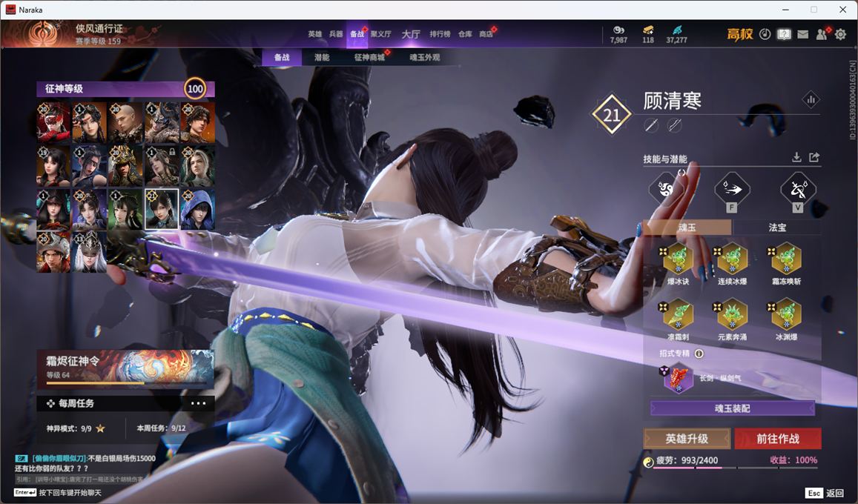Screen dimensions: 858x504
Task: Switch to the 潜能 sub-tab
Action: [x=322, y=57]
